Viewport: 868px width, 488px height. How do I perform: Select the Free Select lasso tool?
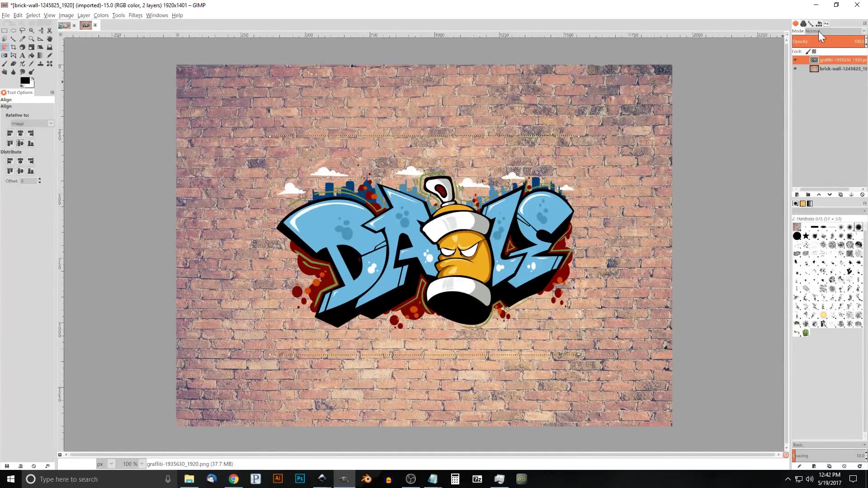[x=23, y=31]
